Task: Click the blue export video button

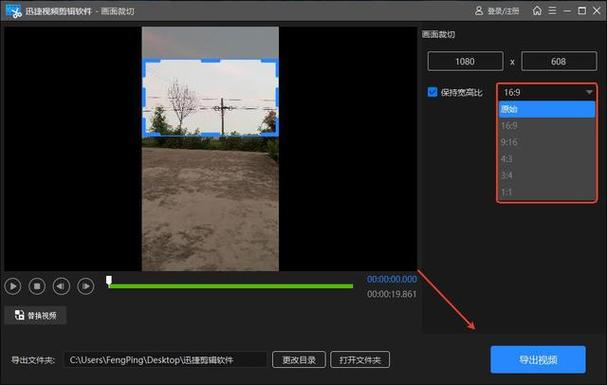Action: click(x=538, y=360)
